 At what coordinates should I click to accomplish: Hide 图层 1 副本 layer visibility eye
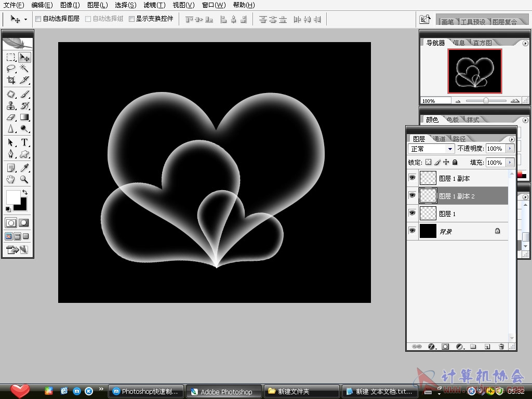(x=412, y=178)
